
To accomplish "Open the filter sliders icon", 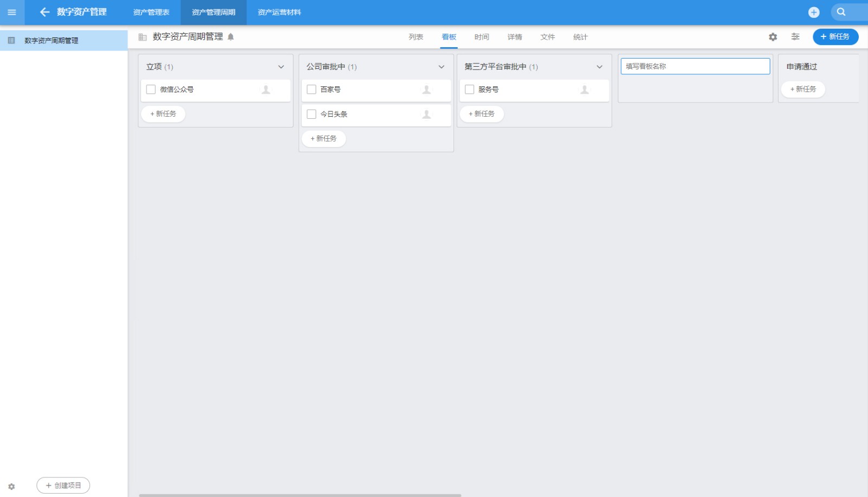I will coord(795,36).
